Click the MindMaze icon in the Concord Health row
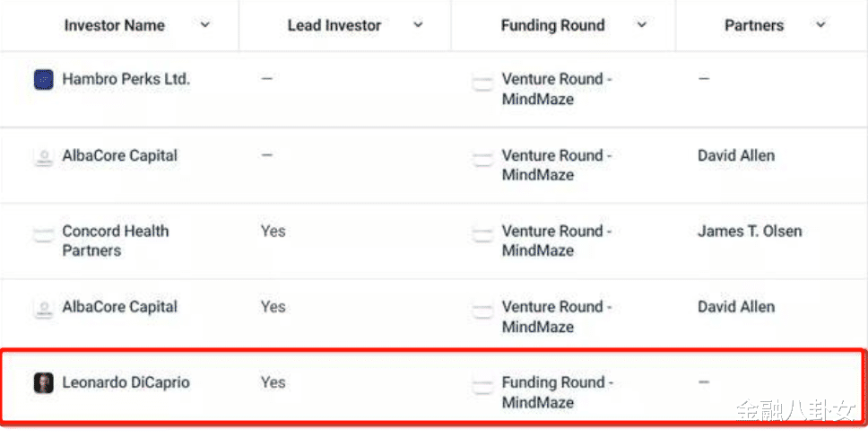The width and height of the screenshot is (868, 438). tap(482, 234)
